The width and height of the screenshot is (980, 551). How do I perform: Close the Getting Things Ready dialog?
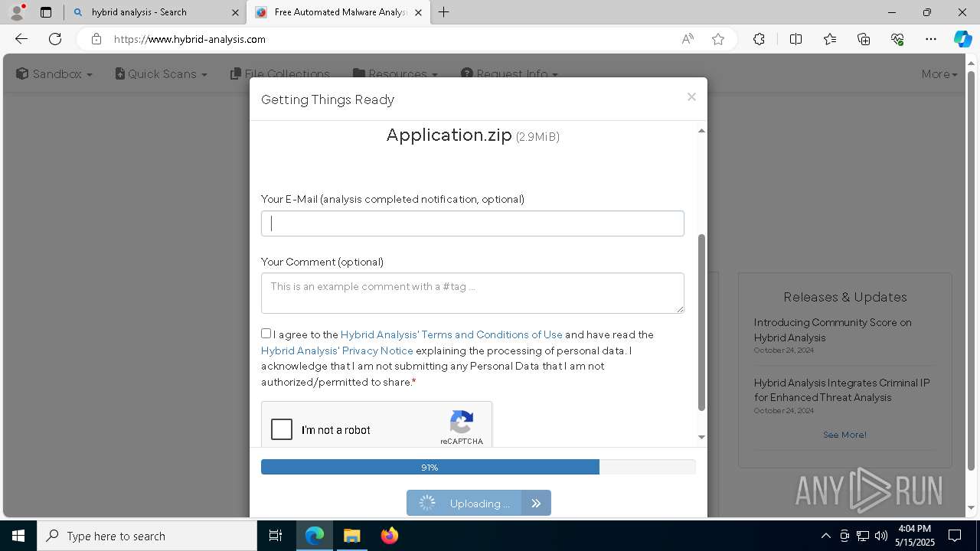[x=691, y=96]
